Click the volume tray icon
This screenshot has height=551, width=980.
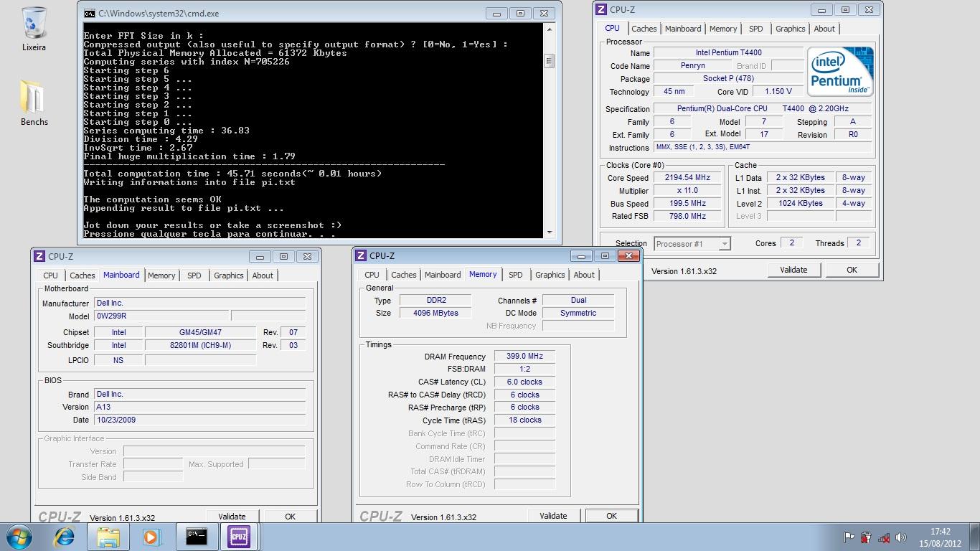(901, 537)
